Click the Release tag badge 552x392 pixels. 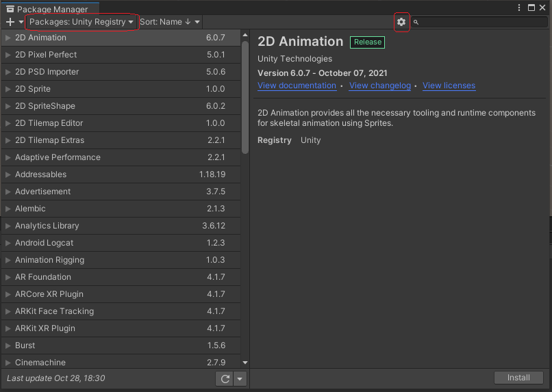[368, 42]
